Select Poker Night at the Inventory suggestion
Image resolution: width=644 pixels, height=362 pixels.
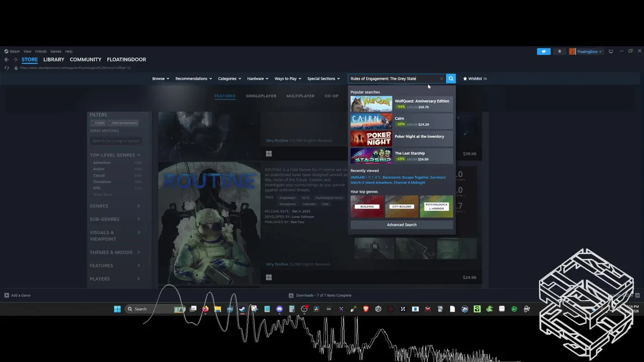point(401,138)
